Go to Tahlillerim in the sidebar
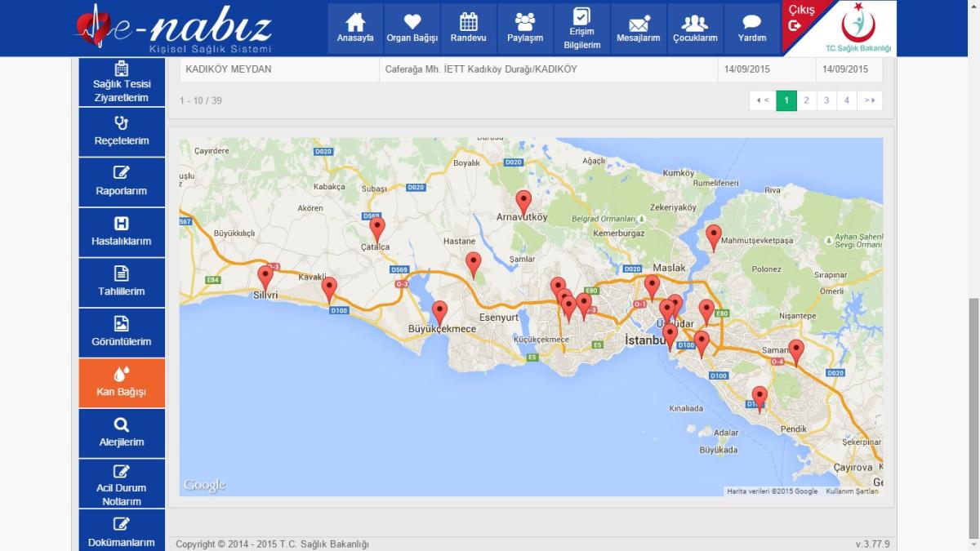The image size is (980, 551). coord(122,282)
